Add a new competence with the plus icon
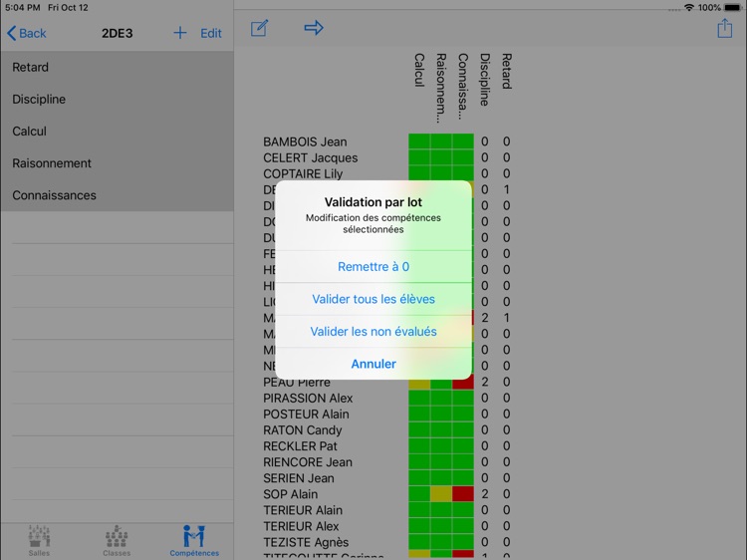The width and height of the screenshot is (747, 560). tap(179, 33)
